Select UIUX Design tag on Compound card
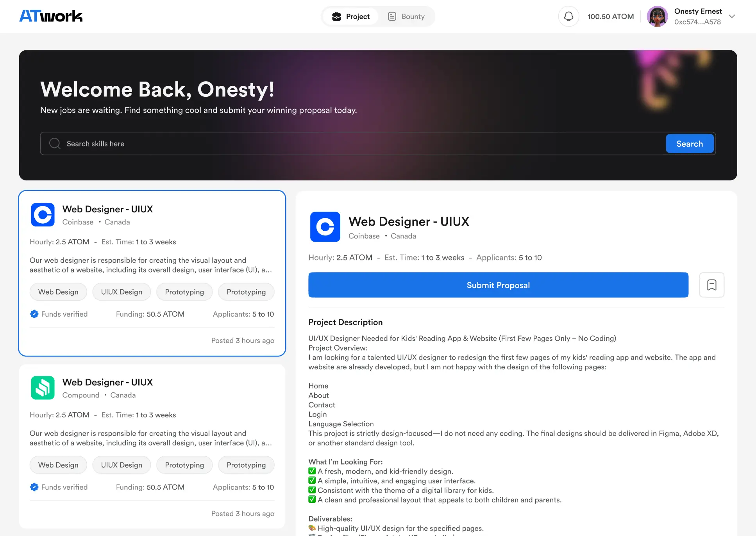Image resolution: width=756 pixels, height=536 pixels. 122,465
